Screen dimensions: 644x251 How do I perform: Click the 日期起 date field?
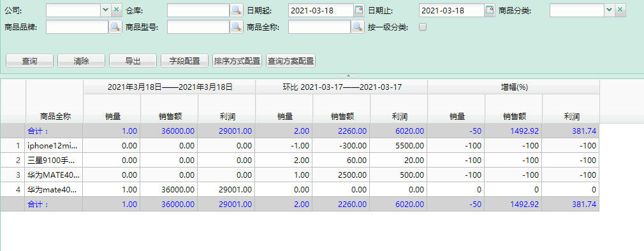[x=321, y=10]
